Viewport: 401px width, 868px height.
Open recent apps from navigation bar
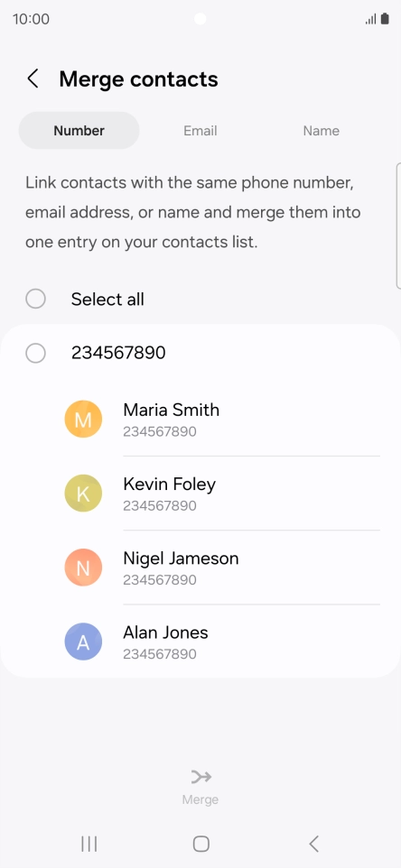pyautogui.click(x=89, y=844)
